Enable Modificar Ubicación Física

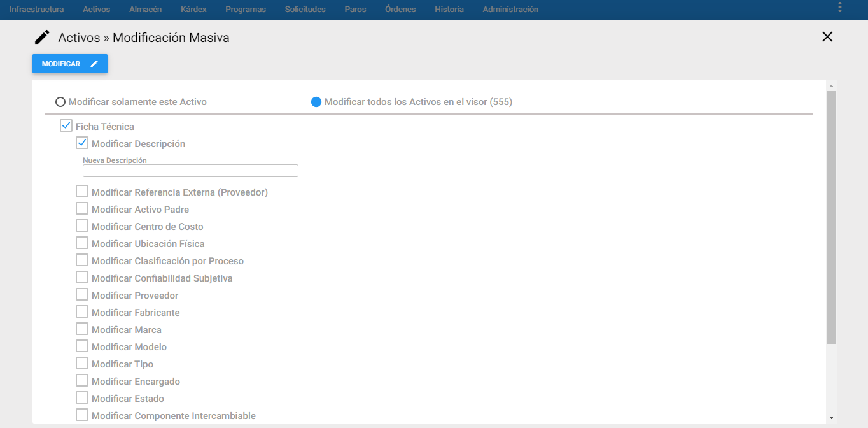[x=81, y=243]
